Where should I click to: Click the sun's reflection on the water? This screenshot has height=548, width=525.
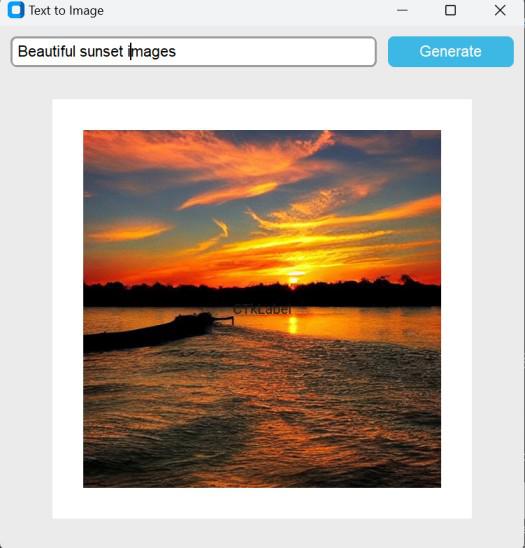[x=293, y=325]
